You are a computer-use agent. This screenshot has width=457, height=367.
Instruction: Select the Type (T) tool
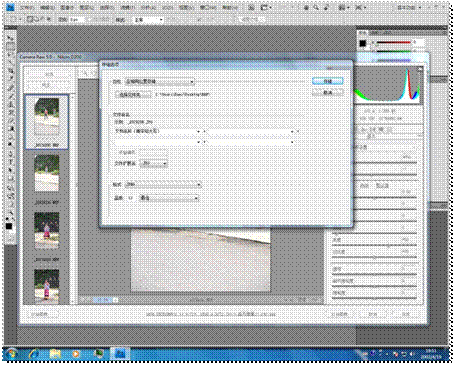tap(10, 162)
